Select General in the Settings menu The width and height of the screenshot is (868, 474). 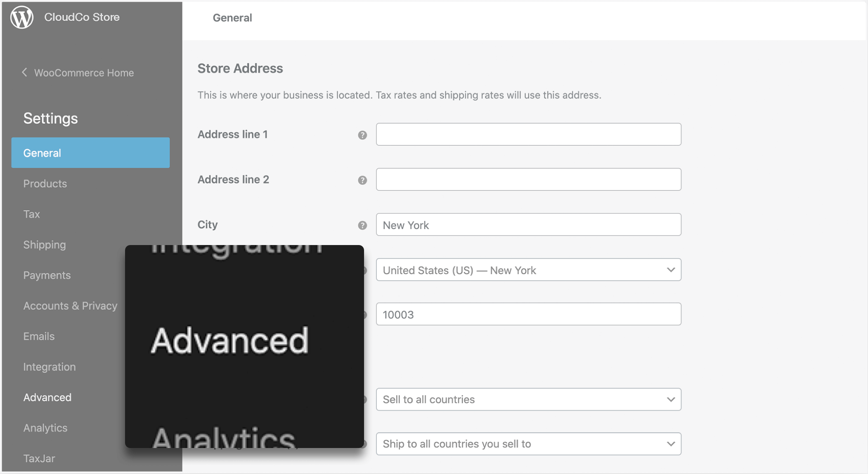90,153
